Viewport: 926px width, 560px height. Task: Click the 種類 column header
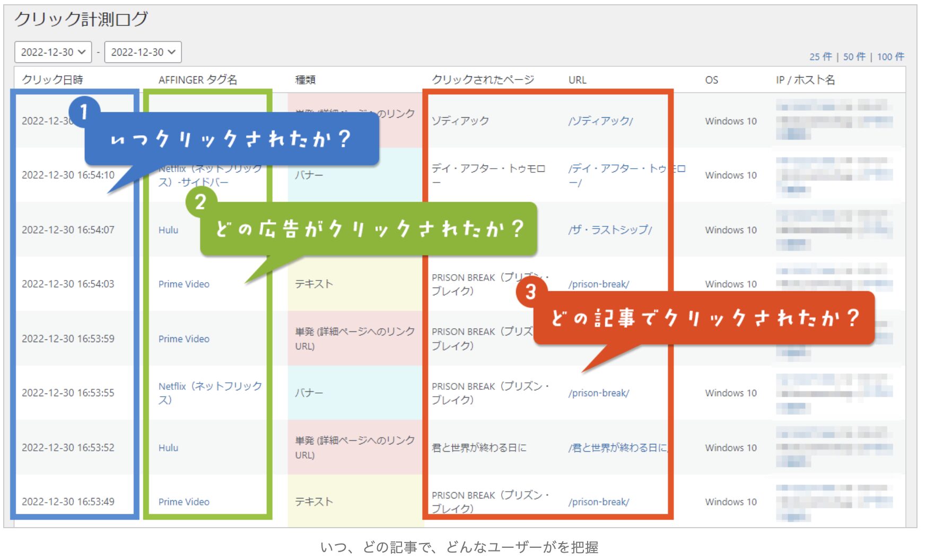click(305, 80)
